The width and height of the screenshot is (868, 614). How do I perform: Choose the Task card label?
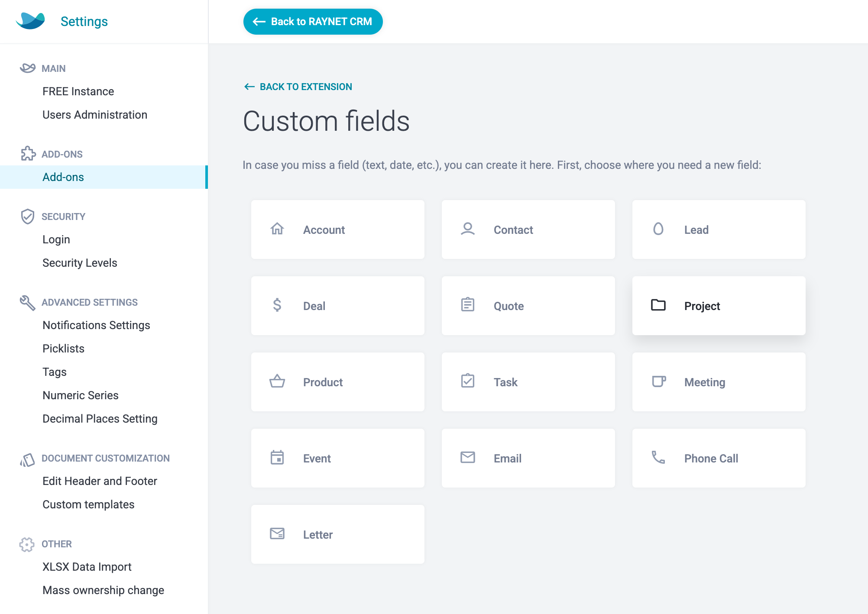[x=505, y=382]
